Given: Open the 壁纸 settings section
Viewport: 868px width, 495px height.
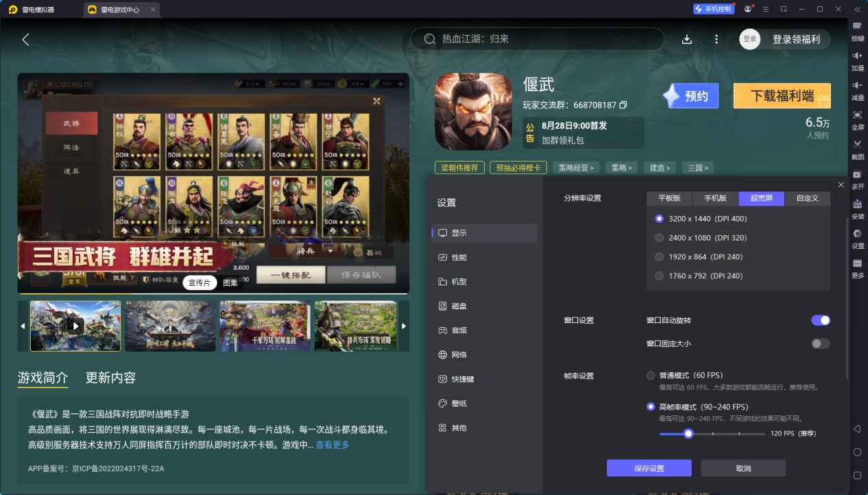Looking at the screenshot, I should point(485,403).
